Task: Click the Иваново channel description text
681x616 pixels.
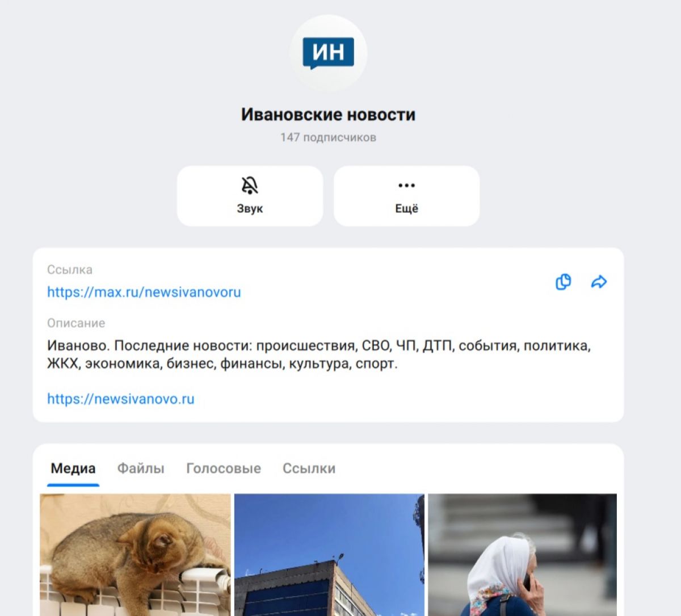Action: click(x=319, y=355)
